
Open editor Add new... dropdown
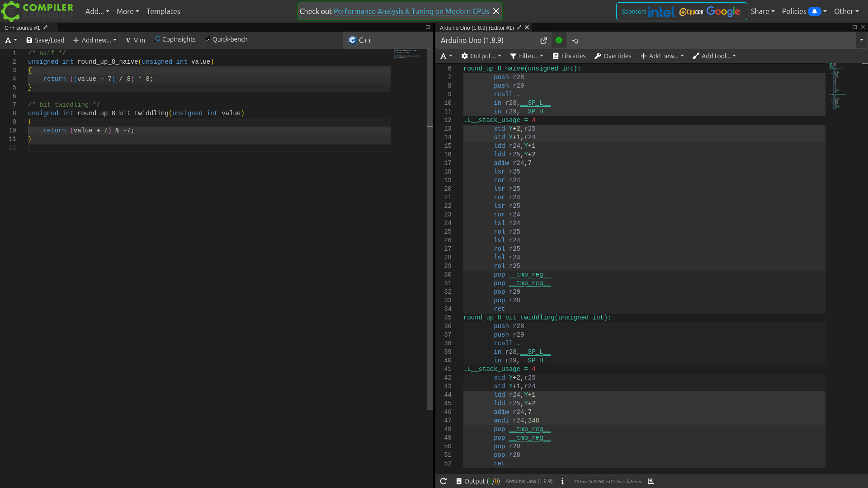[94, 40]
